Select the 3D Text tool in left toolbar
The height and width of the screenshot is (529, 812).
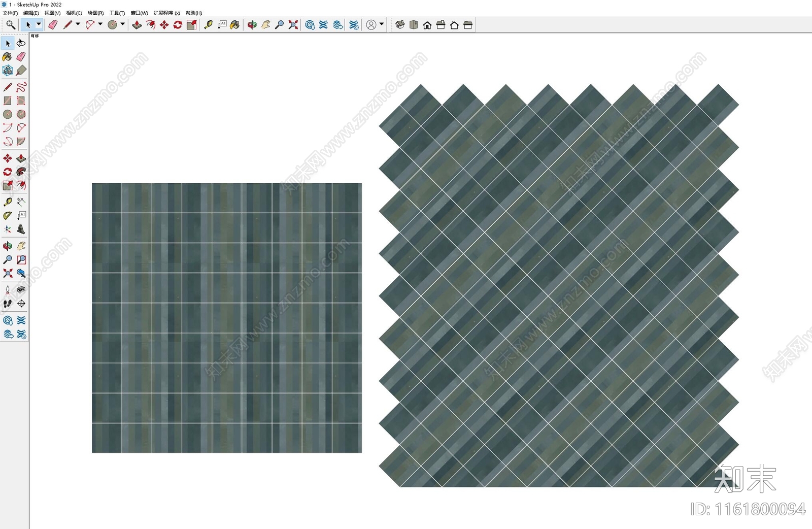pyautogui.click(x=21, y=229)
